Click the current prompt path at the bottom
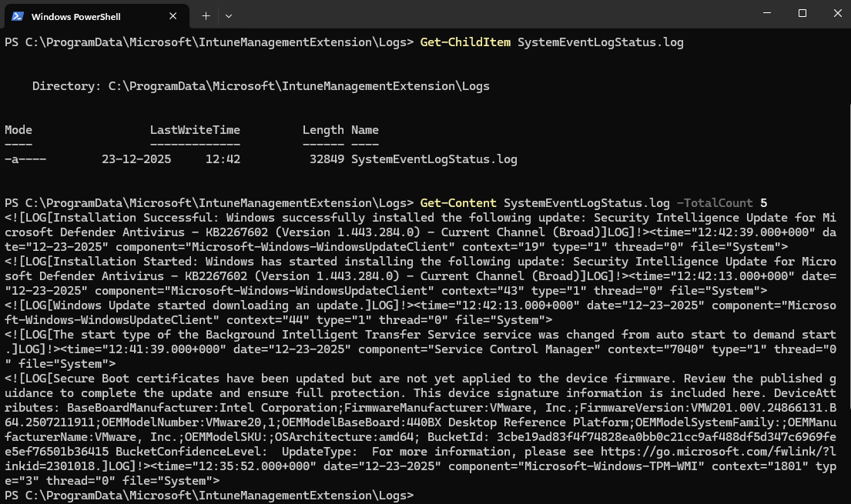The image size is (851, 504). pyautogui.click(x=208, y=495)
